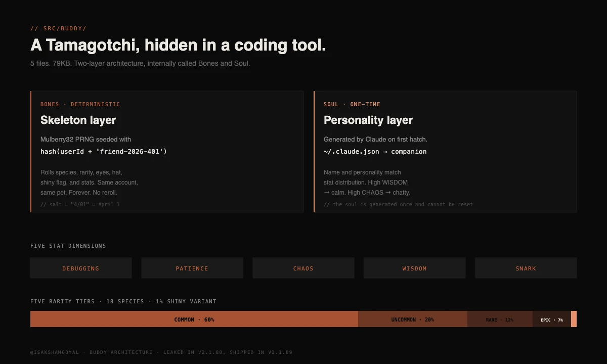This screenshot has height=364, width=607.
Task: Click the SNARK stat box
Action: 526,268
